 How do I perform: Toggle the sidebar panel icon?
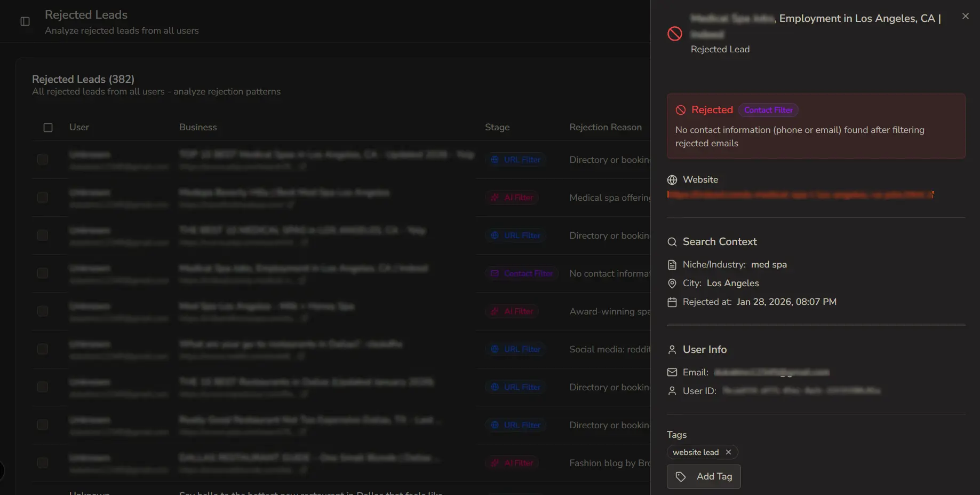point(25,21)
